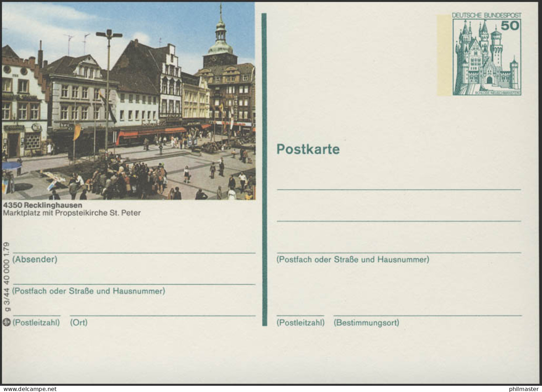
Task: Click the recipient's '(Postleitzahl)' label
Action: (300, 323)
